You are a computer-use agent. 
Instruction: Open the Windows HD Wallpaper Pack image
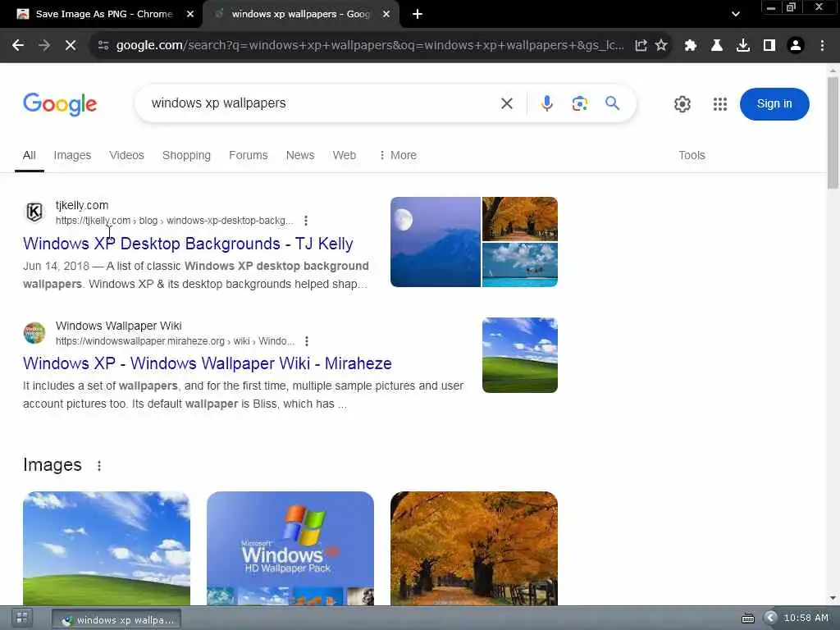click(290, 549)
